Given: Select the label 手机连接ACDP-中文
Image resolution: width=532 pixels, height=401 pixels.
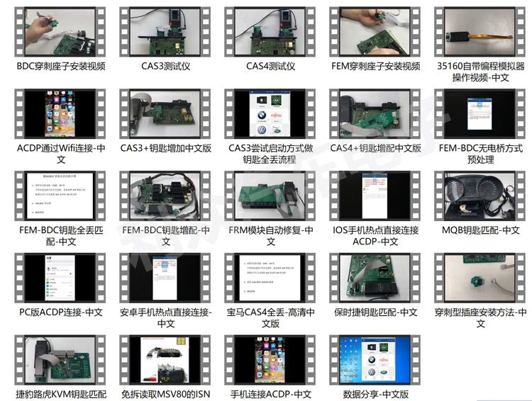Looking at the screenshot, I should (270, 394).
